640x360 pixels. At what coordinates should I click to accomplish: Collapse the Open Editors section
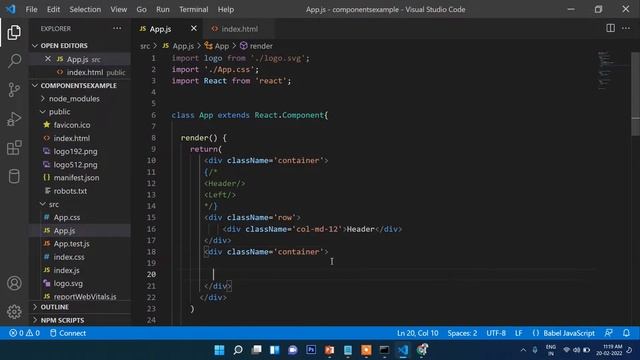pos(80,45)
